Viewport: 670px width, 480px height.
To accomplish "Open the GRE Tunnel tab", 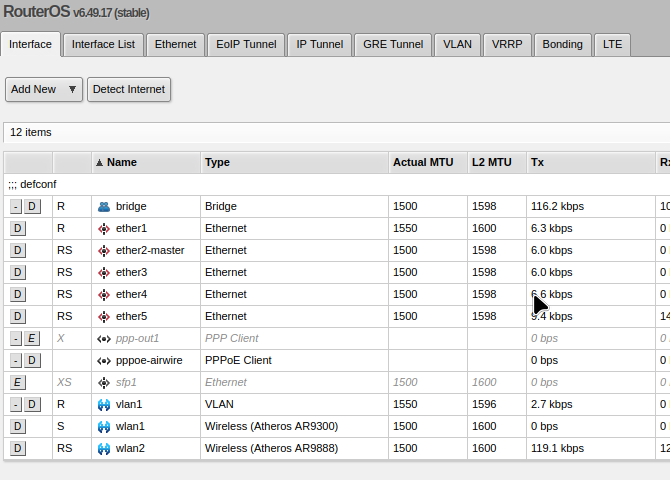I will [x=393, y=44].
